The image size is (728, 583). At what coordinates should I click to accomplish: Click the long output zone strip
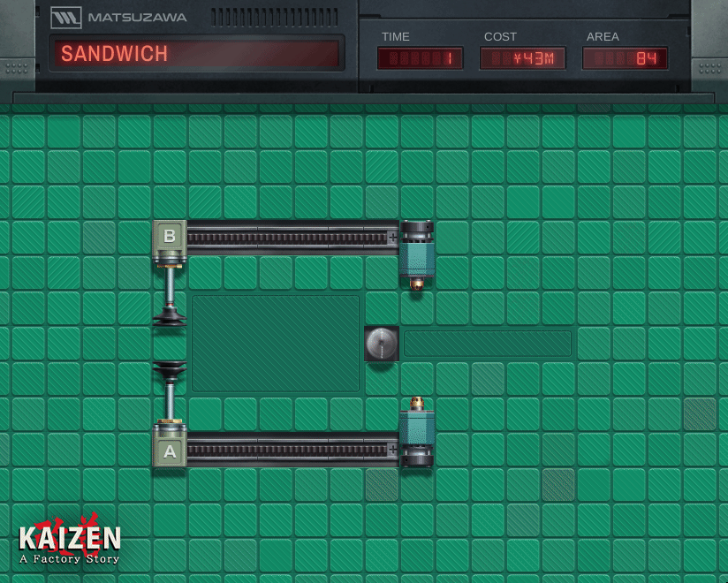point(488,344)
